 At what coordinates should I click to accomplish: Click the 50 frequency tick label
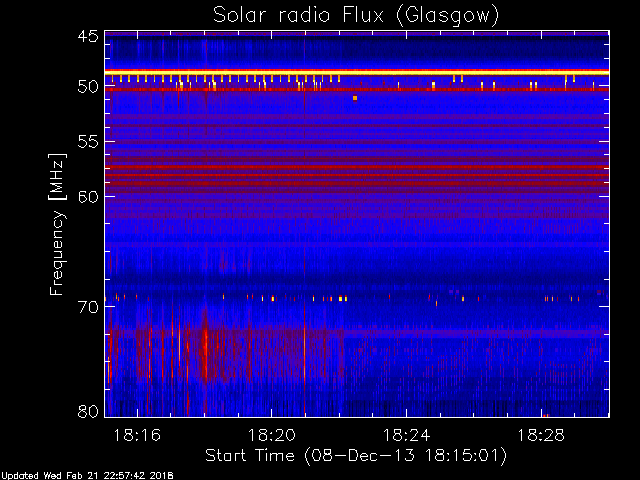point(88,87)
